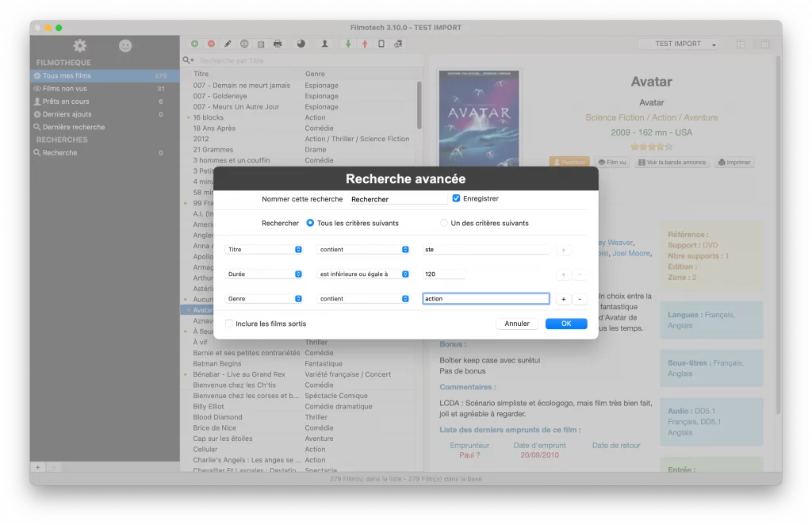Open the statistics pie chart icon
Image resolution: width=812 pixels, height=525 pixels.
coord(301,44)
